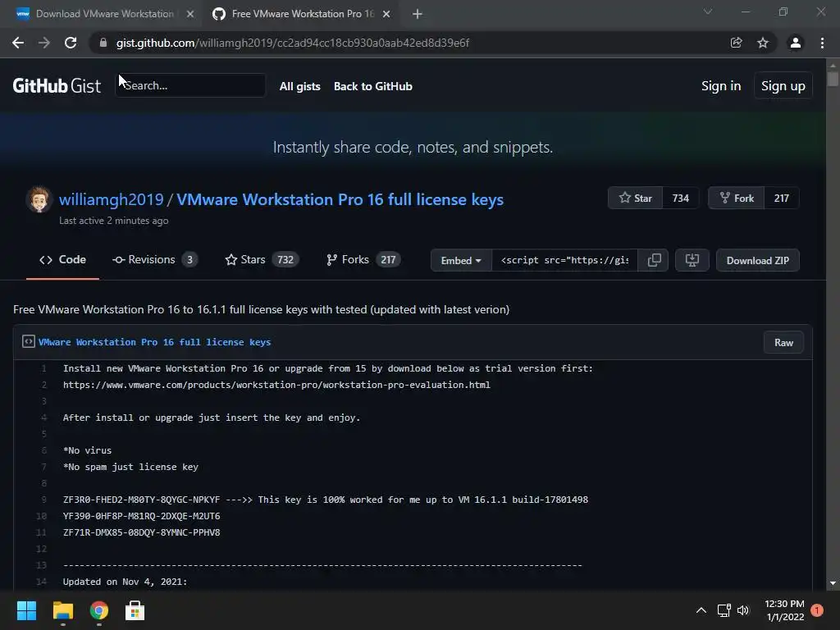The height and width of the screenshot is (630, 840).
Task: Close the Free VMware Workstation Pro tab
Action: pyautogui.click(x=386, y=14)
